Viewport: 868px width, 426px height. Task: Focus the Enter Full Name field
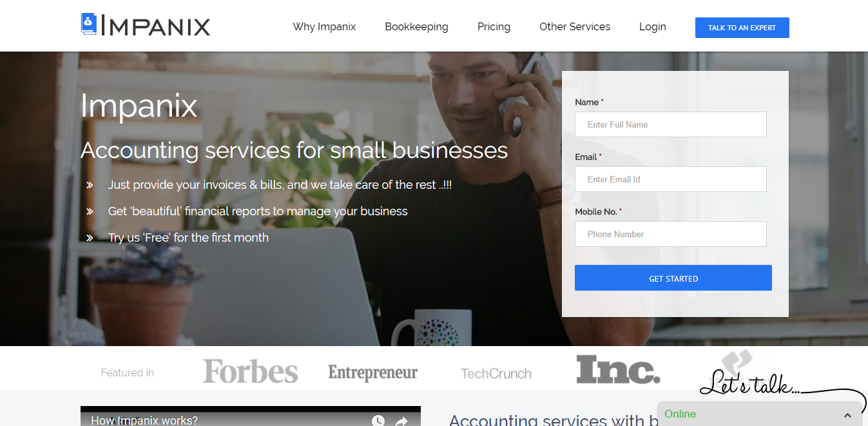[x=671, y=124]
